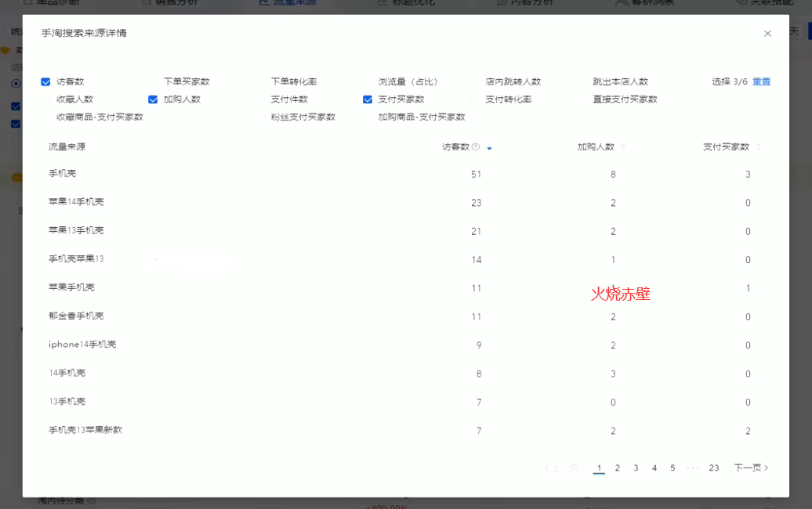
Task: Click paying buyers value 3 in 手机壳 row
Action: pyautogui.click(x=748, y=175)
